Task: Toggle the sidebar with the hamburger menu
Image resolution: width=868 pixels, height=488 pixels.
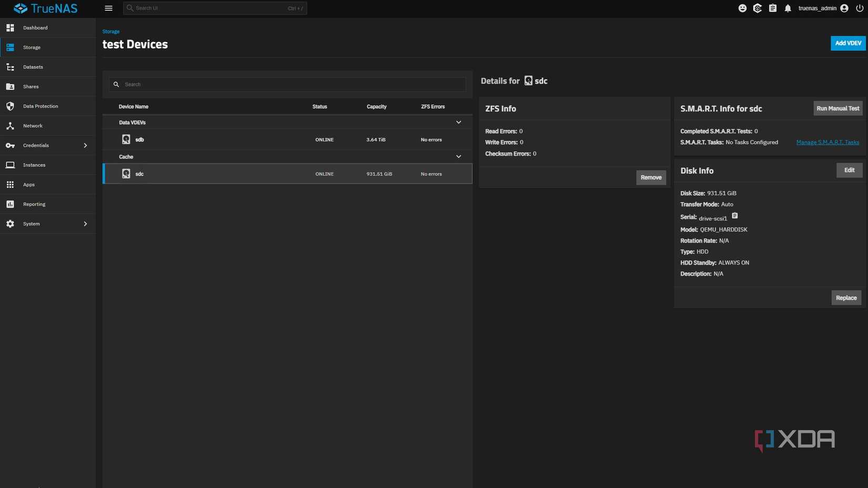Action: (x=109, y=8)
